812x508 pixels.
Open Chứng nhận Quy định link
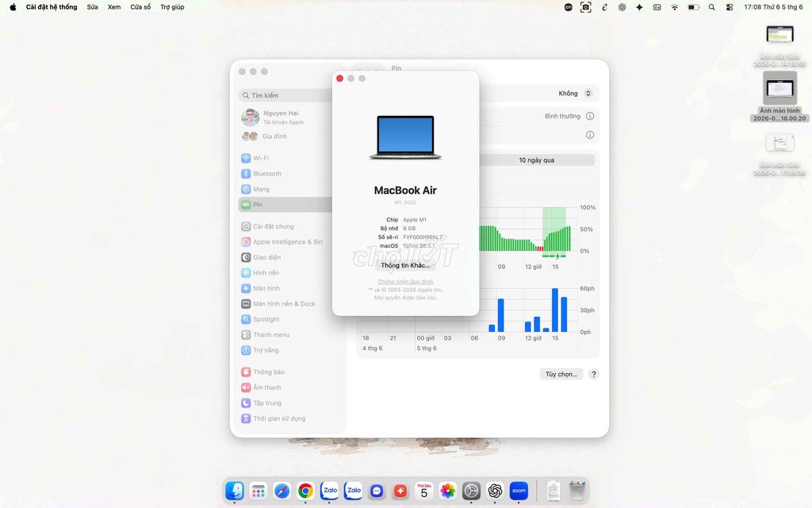coord(405,282)
